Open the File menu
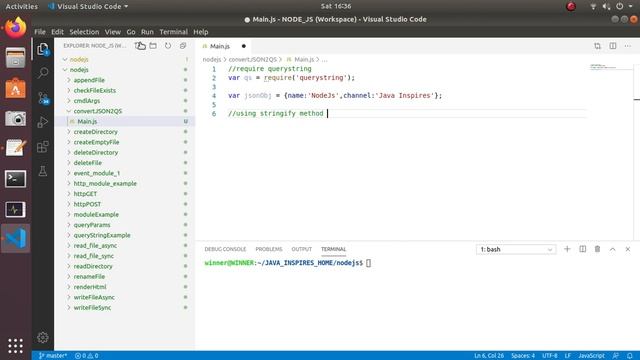 coord(40,32)
